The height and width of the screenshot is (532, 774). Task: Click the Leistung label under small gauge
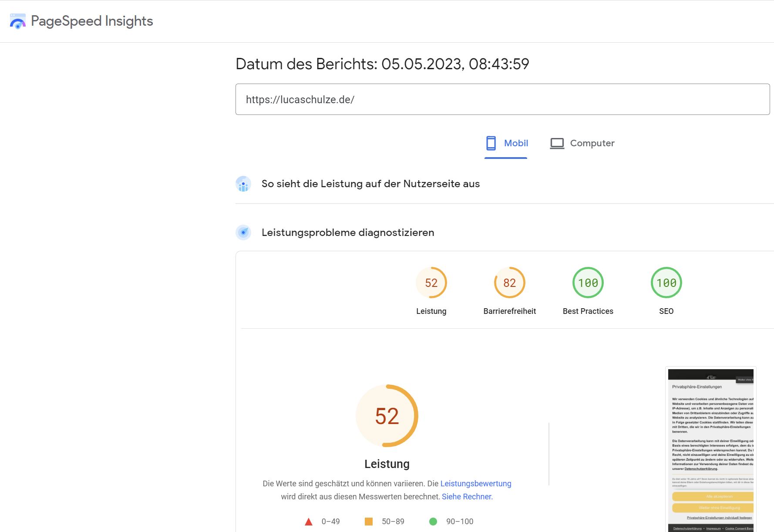pos(431,311)
